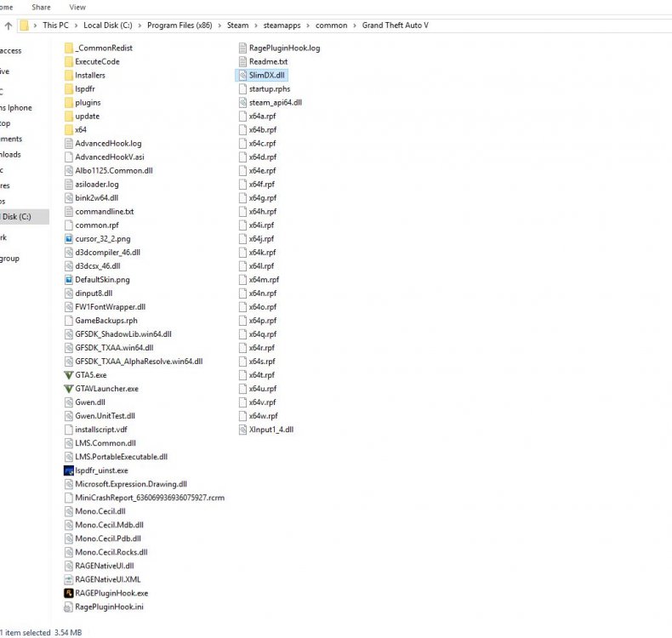Click the steam_api64.dll file icon
This screenshot has height=638, width=672.
242,103
